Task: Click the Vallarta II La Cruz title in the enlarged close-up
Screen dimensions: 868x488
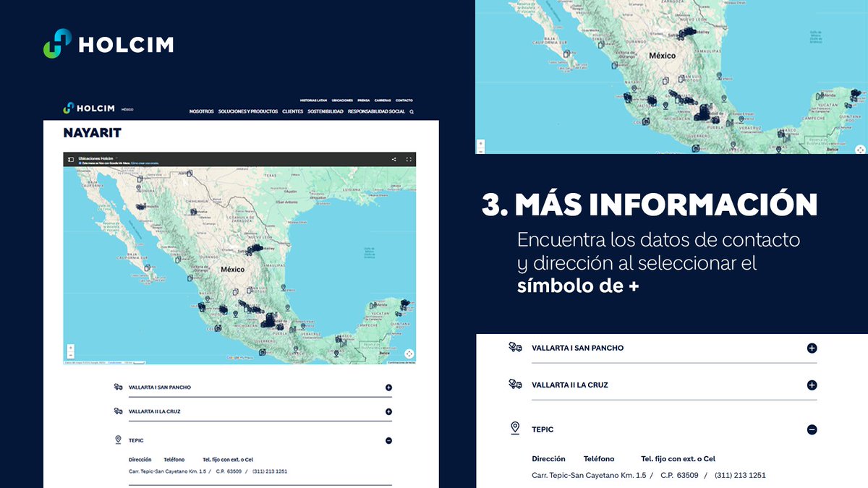Action: click(x=570, y=385)
